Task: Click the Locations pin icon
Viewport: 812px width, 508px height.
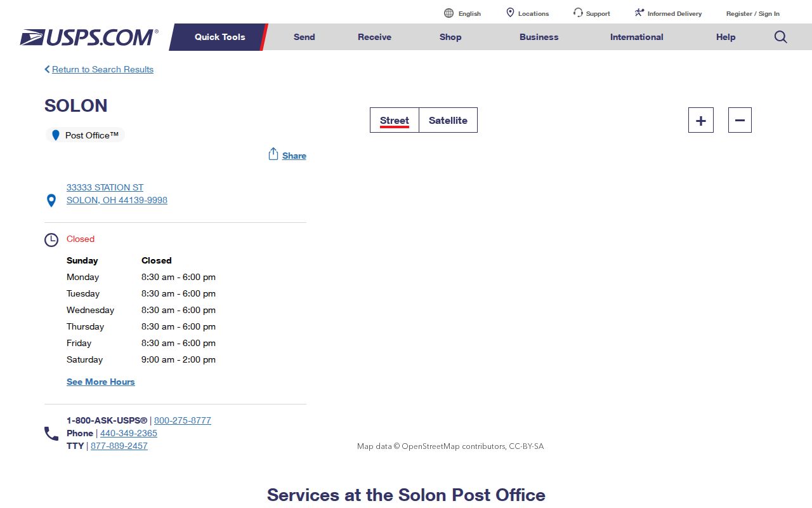Action: (x=510, y=13)
